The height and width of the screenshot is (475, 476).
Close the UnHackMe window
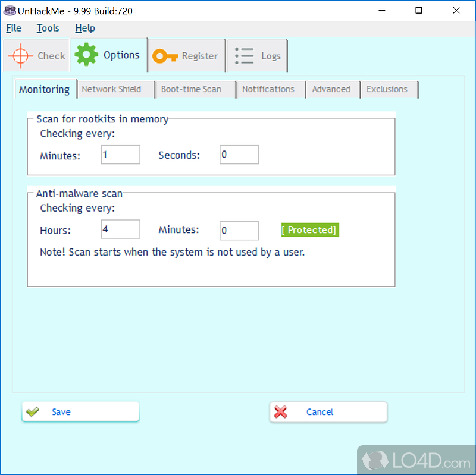(x=456, y=11)
